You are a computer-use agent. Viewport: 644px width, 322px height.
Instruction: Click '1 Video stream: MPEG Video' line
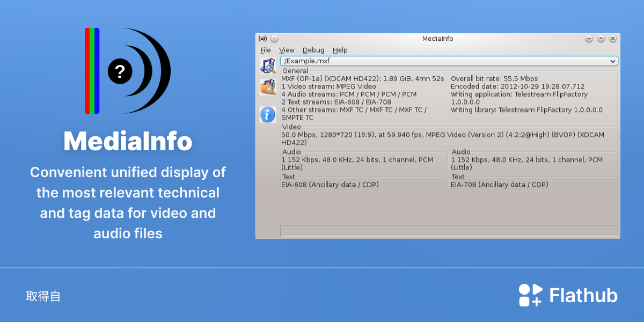point(329,86)
